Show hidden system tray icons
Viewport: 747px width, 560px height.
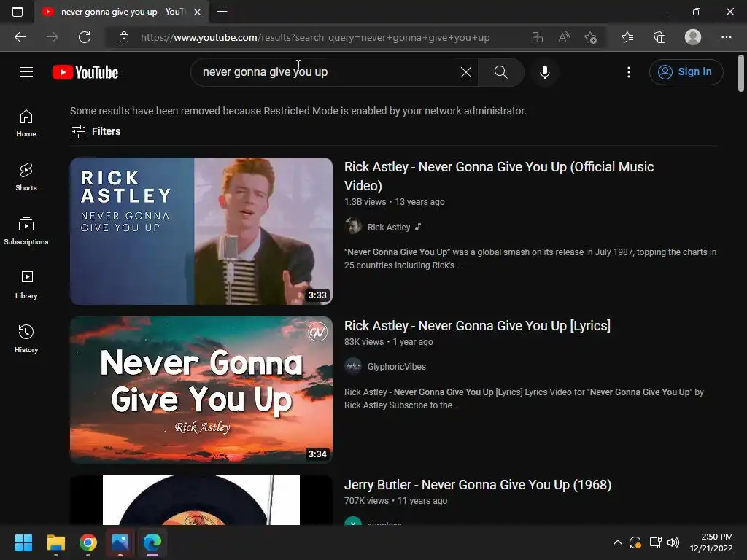click(x=617, y=542)
